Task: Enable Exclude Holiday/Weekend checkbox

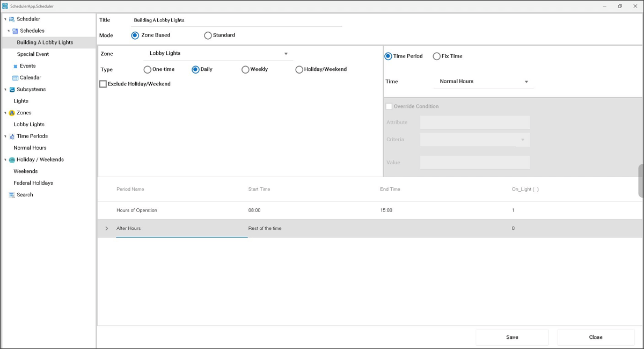Action: click(103, 84)
